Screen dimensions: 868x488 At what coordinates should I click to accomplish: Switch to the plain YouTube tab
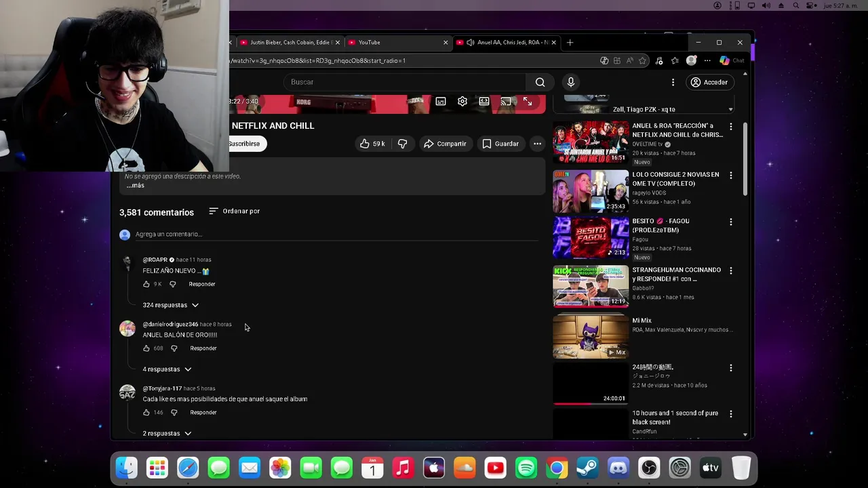pyautogui.click(x=397, y=42)
